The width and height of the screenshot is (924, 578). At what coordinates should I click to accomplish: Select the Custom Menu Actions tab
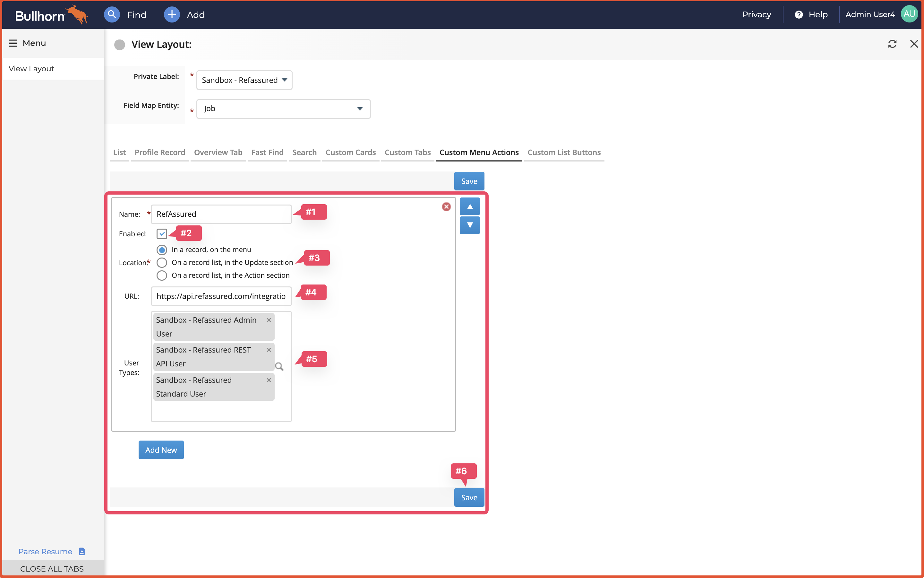(479, 153)
